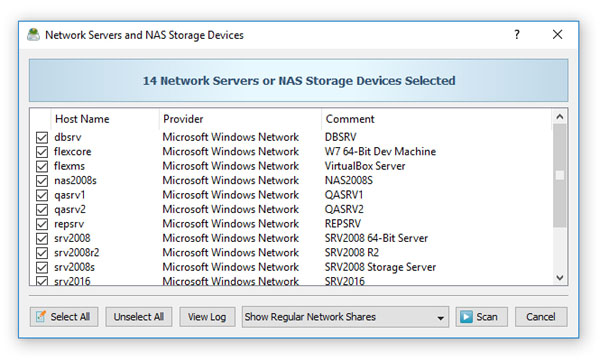Click the Select All button
The image size is (600, 361).
[64, 317]
